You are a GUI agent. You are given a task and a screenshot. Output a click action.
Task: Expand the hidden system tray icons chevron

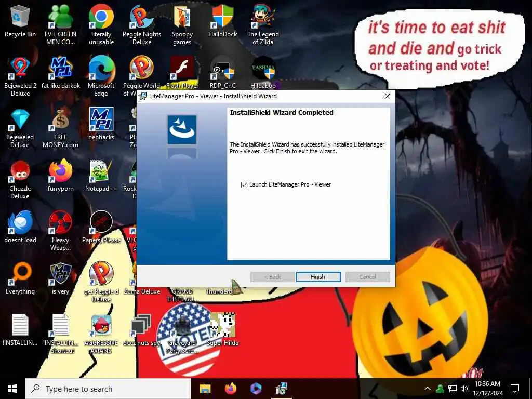(x=428, y=389)
